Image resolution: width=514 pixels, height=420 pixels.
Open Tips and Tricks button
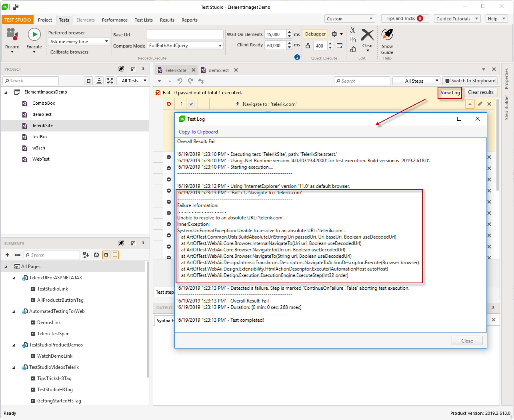point(405,19)
